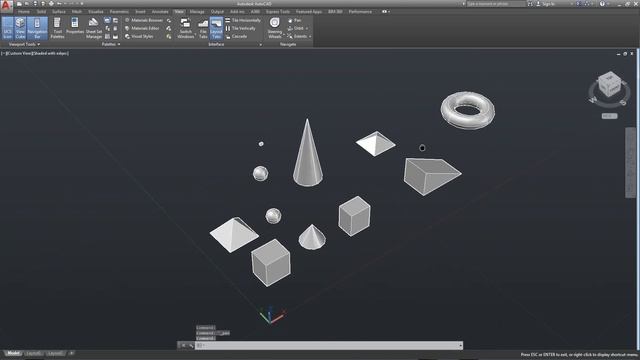This screenshot has width=640, height=360.
Task: Open the Properties palette
Action: (x=75, y=26)
